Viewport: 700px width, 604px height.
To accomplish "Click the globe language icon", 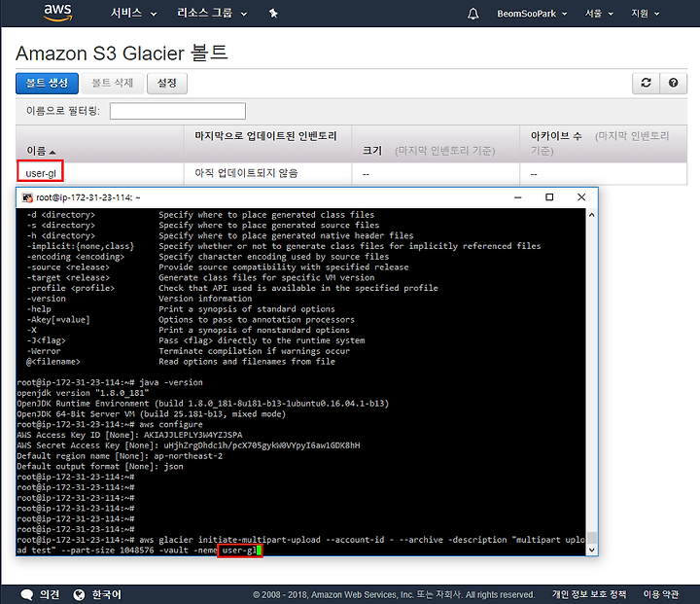I will (x=79, y=594).
